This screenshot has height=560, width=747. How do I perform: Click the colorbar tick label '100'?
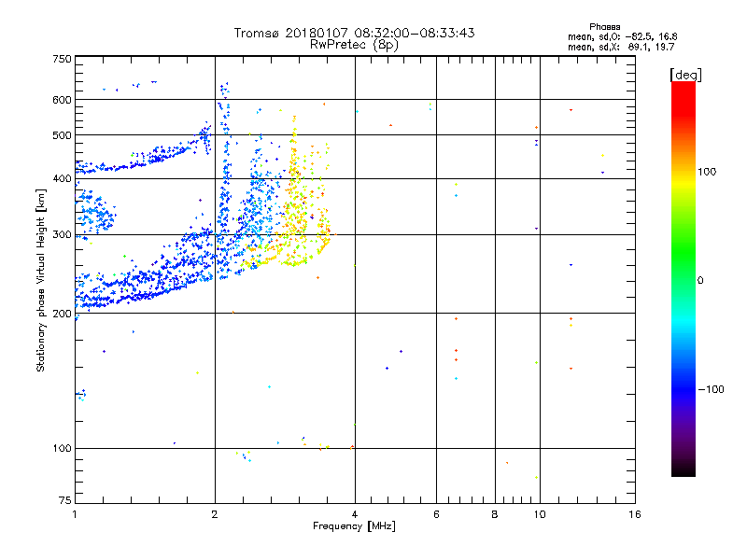tap(707, 172)
